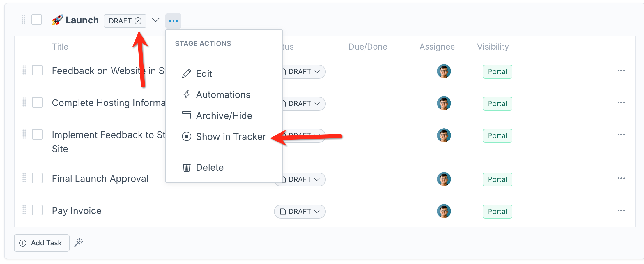The image size is (644, 264).
Task: Click the magic wand icon beside Add Task
Action: 79,242
